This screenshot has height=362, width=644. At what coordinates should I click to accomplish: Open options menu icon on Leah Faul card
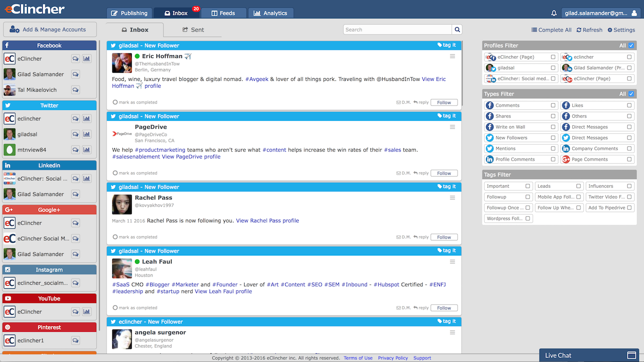point(452,262)
